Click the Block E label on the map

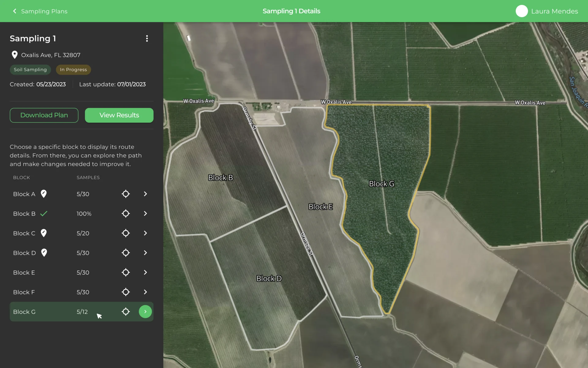click(x=321, y=207)
